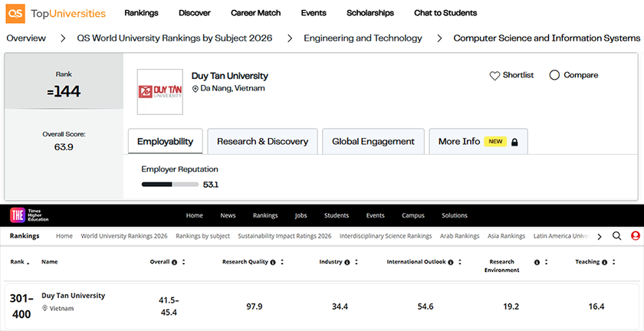Click info icon next to Teaching column
The image size is (644, 331).
(604, 262)
